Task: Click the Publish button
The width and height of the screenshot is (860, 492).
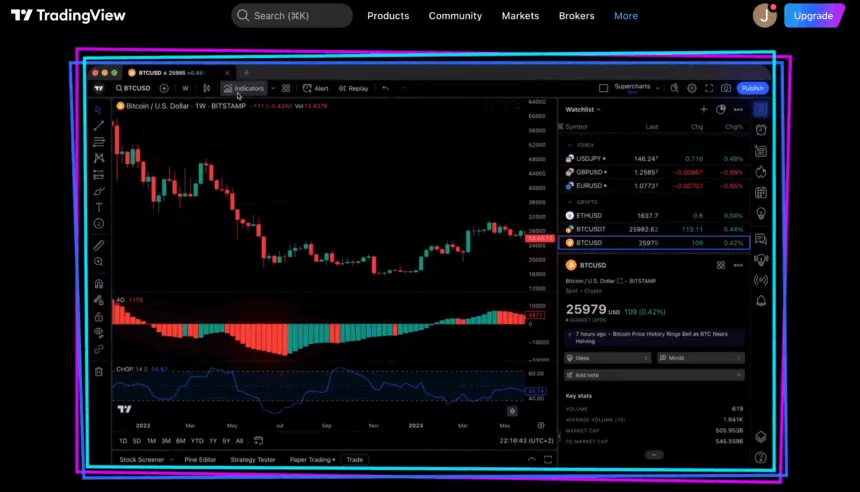Action: tap(752, 88)
